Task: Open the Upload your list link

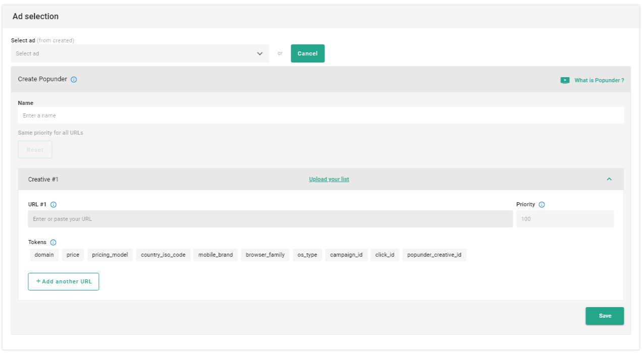Action: point(329,179)
